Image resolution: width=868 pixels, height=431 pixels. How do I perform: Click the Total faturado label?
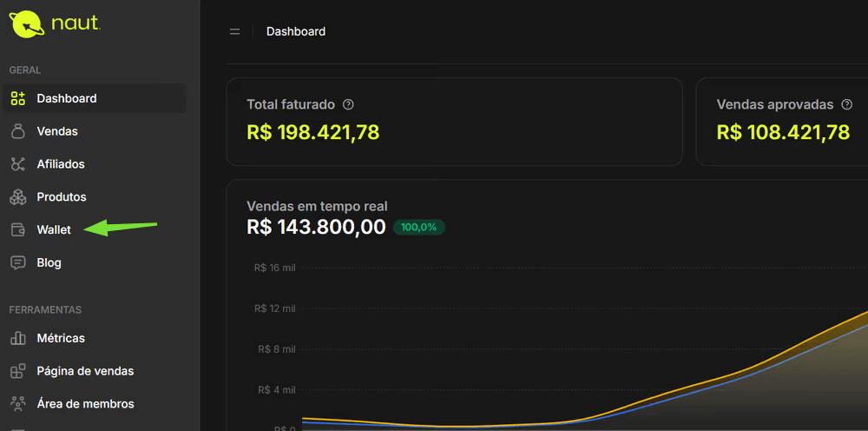coord(291,104)
